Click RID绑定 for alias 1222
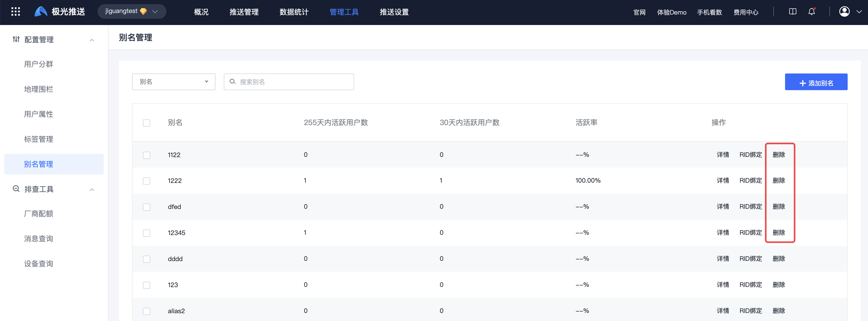The height and width of the screenshot is (321, 868). [x=751, y=181]
